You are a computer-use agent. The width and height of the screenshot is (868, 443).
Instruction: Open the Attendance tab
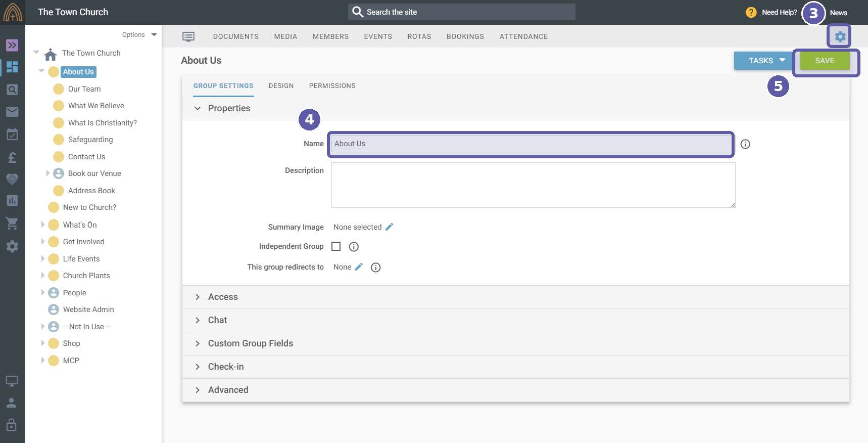point(523,36)
